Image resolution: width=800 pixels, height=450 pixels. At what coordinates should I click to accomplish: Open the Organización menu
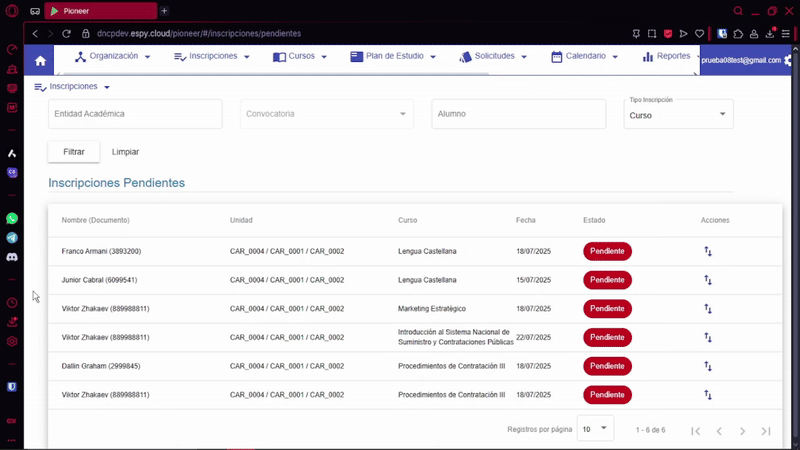coord(112,57)
